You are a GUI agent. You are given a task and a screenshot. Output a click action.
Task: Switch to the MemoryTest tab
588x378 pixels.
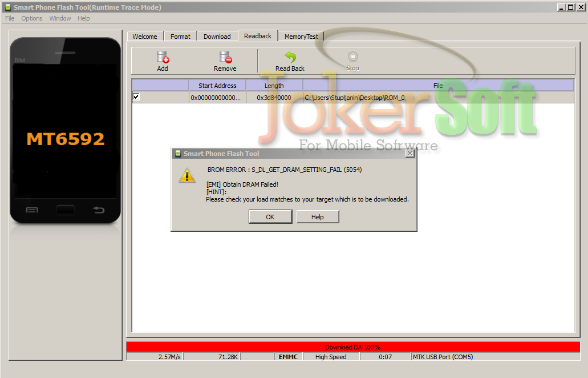(x=301, y=37)
